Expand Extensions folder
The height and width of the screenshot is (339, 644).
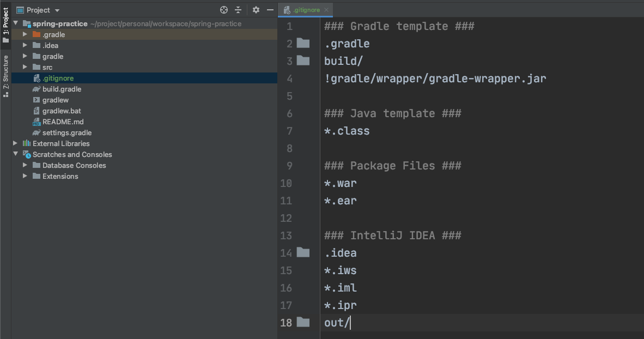click(x=25, y=176)
